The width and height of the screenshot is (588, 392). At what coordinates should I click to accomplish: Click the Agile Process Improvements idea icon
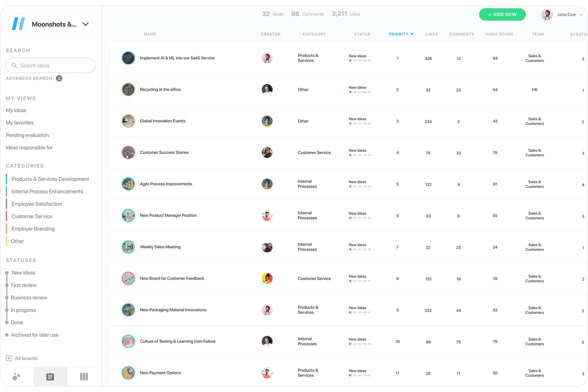(x=128, y=184)
